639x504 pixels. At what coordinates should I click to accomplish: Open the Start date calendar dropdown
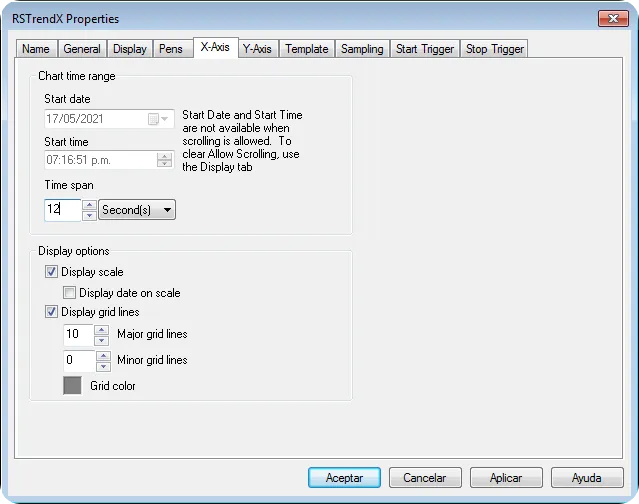click(158, 119)
